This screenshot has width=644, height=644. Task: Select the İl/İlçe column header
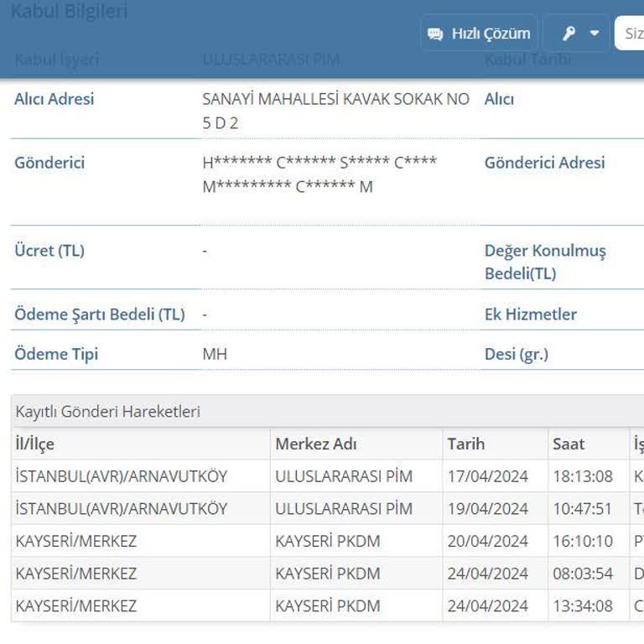click(34, 444)
